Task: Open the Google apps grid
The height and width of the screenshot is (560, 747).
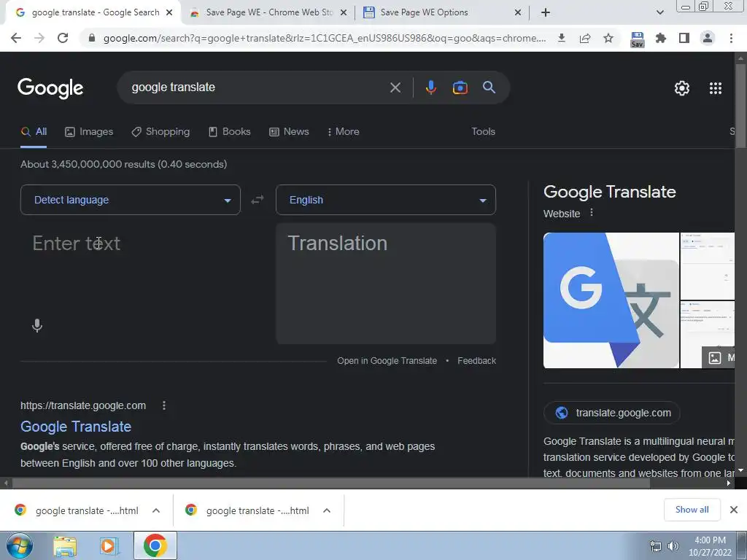Action: point(715,88)
